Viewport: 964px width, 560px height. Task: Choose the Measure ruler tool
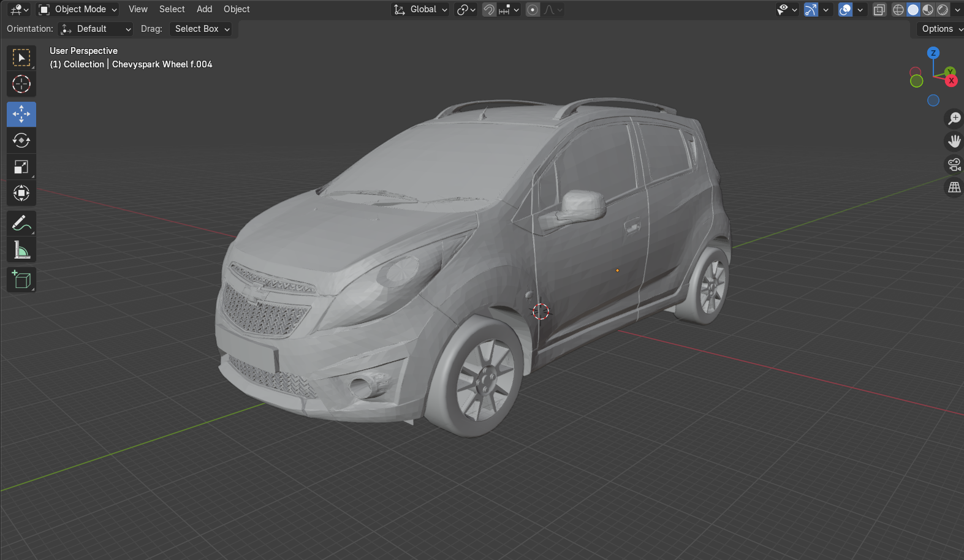click(21, 250)
